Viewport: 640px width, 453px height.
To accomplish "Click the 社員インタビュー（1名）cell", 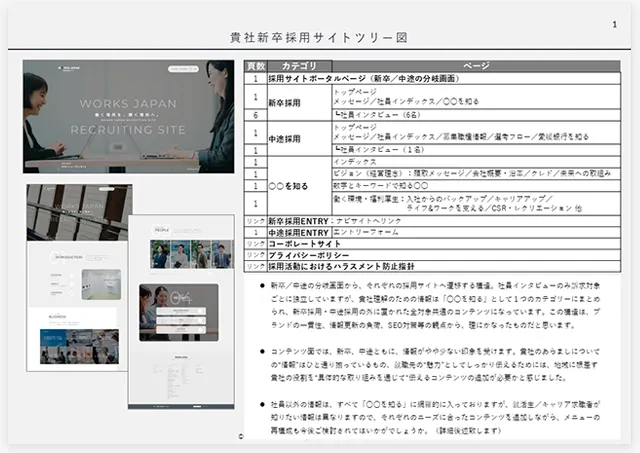I will click(476, 150).
